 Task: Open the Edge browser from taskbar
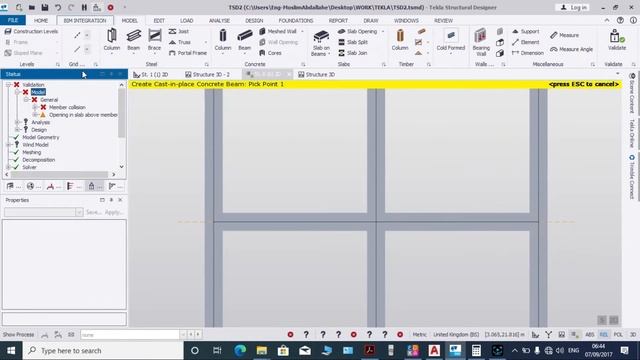[240, 351]
